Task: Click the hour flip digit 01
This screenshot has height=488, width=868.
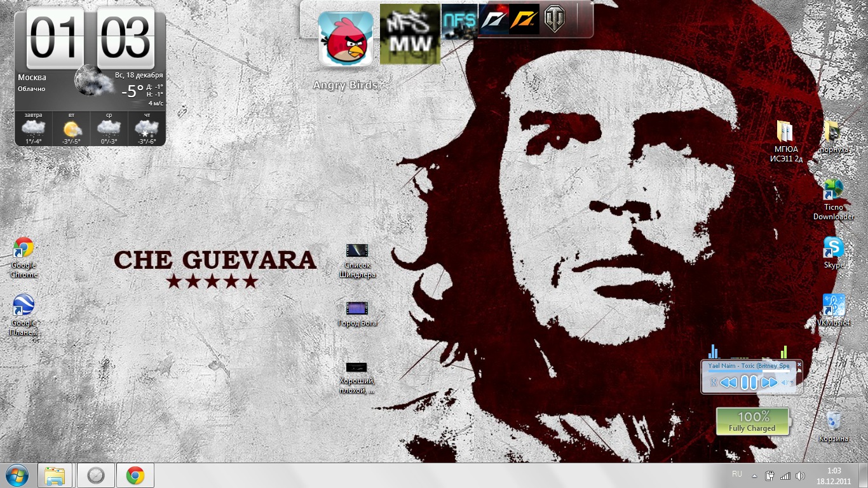Action: [x=55, y=38]
